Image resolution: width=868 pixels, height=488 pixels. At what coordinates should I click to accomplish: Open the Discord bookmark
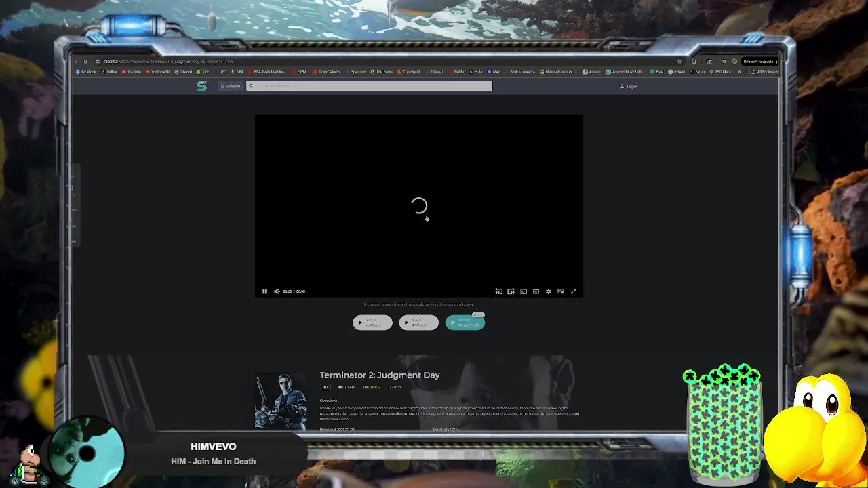tap(183, 72)
